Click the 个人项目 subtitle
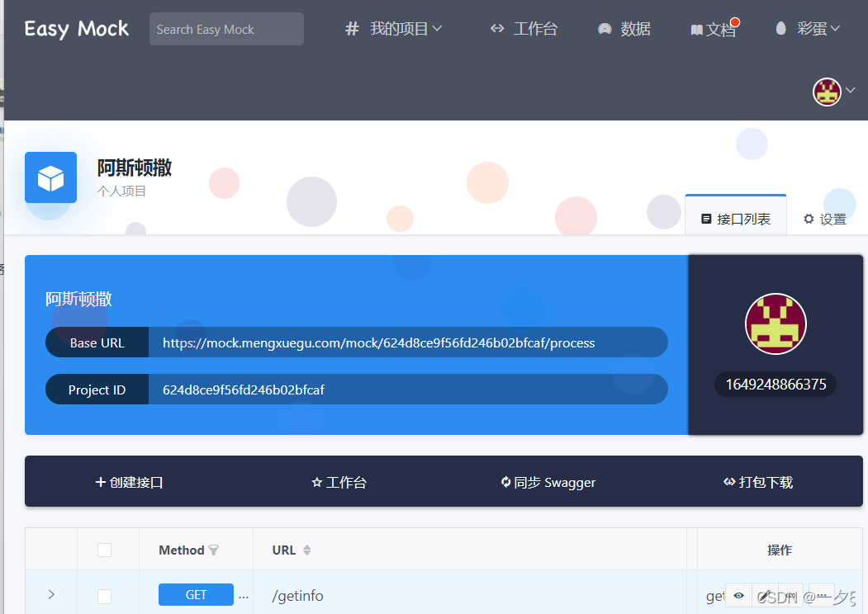 [121, 191]
